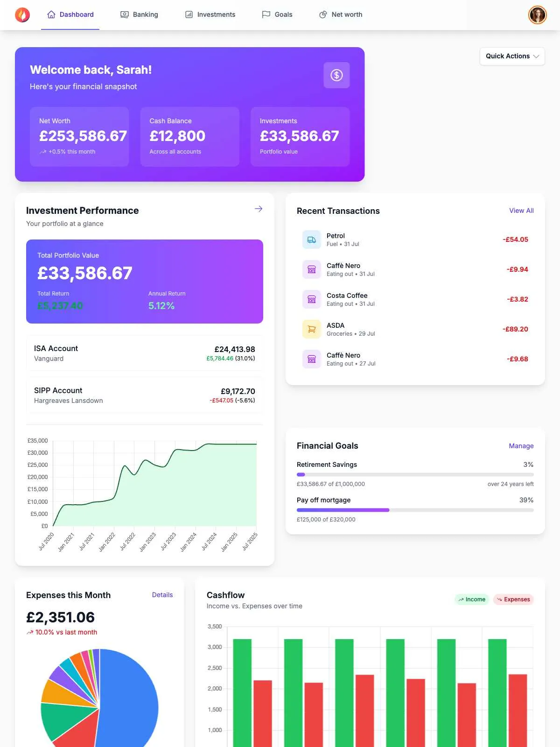560x747 pixels.
Task: Click the banknote icon beside Banking
Action: (125, 14)
